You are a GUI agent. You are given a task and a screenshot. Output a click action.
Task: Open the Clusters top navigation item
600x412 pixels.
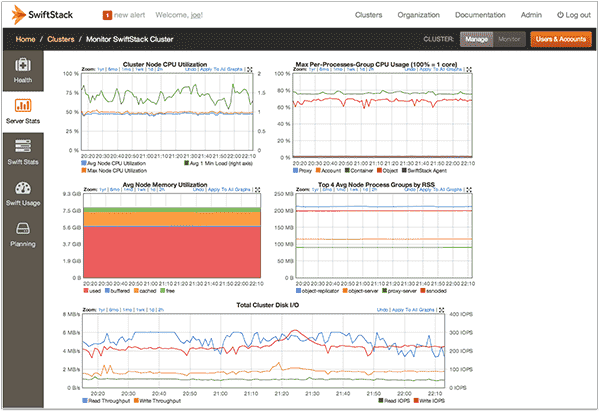coord(368,15)
